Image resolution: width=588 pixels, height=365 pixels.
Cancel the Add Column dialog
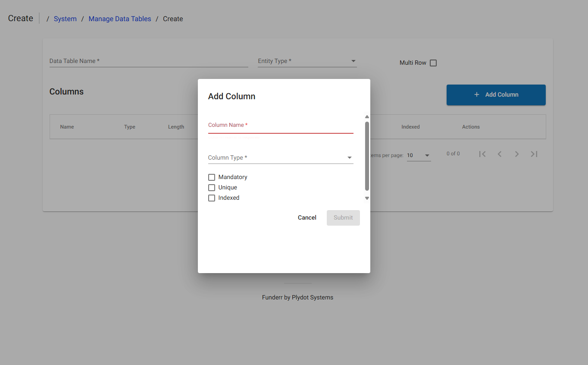307,217
